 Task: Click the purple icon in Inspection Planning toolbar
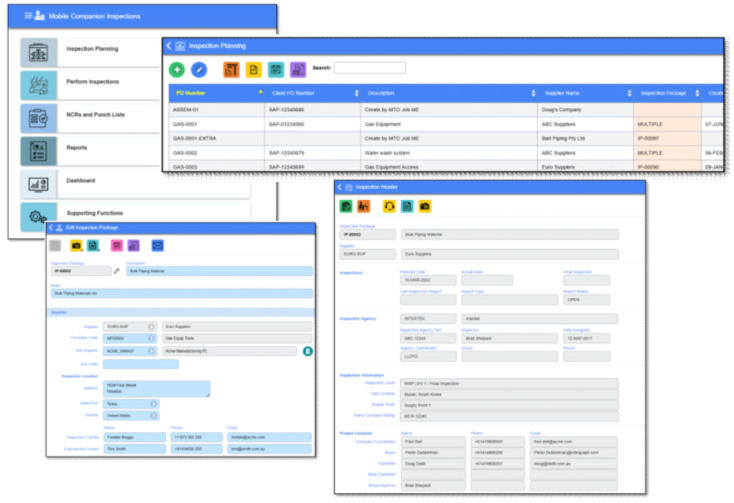297,69
